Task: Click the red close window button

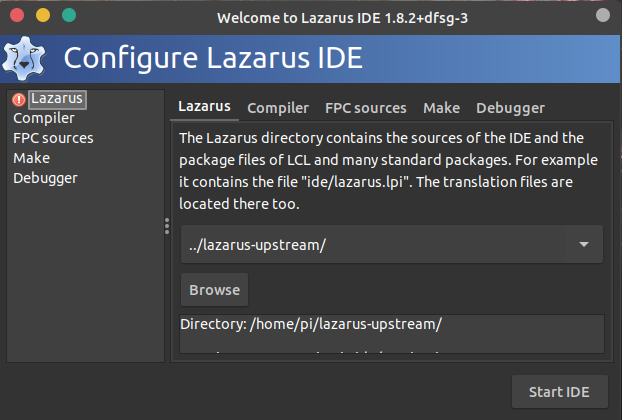Action: coord(17,15)
